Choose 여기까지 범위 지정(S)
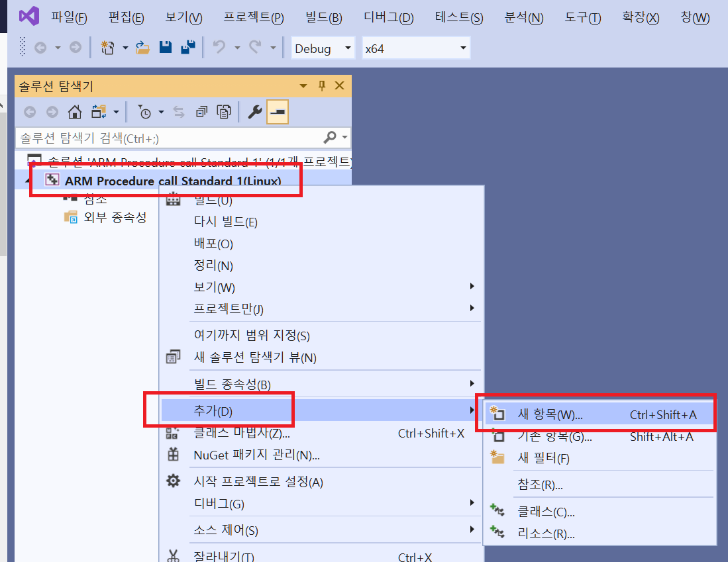The height and width of the screenshot is (562, 728). tap(252, 335)
